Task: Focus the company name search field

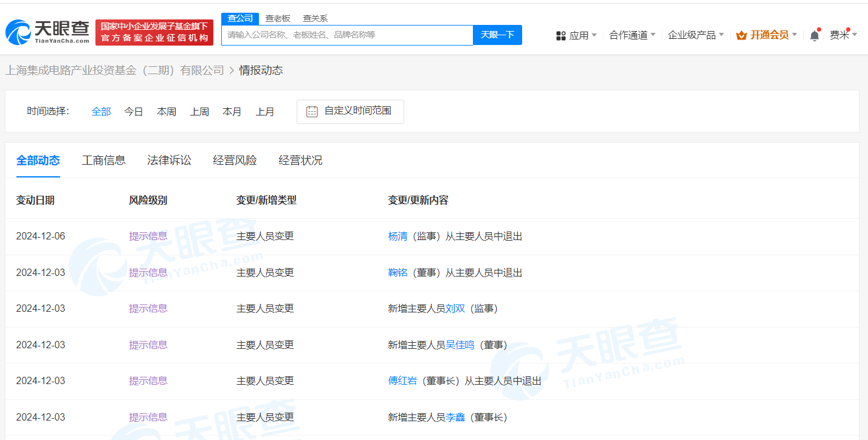Action: click(x=347, y=35)
